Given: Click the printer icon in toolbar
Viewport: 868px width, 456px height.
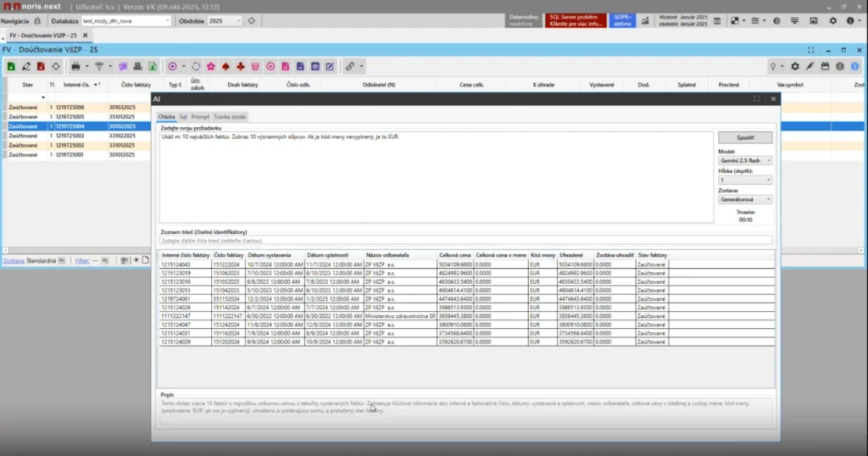Looking at the screenshot, I should pyautogui.click(x=75, y=66).
